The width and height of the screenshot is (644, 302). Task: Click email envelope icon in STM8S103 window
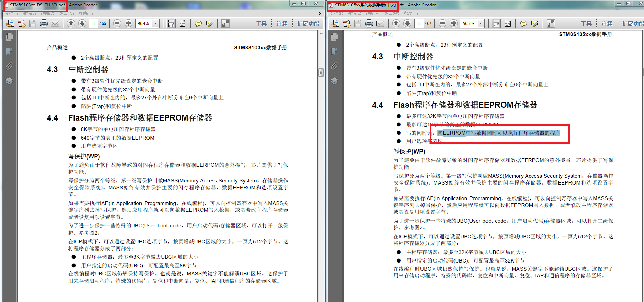pyautogui.click(x=55, y=23)
